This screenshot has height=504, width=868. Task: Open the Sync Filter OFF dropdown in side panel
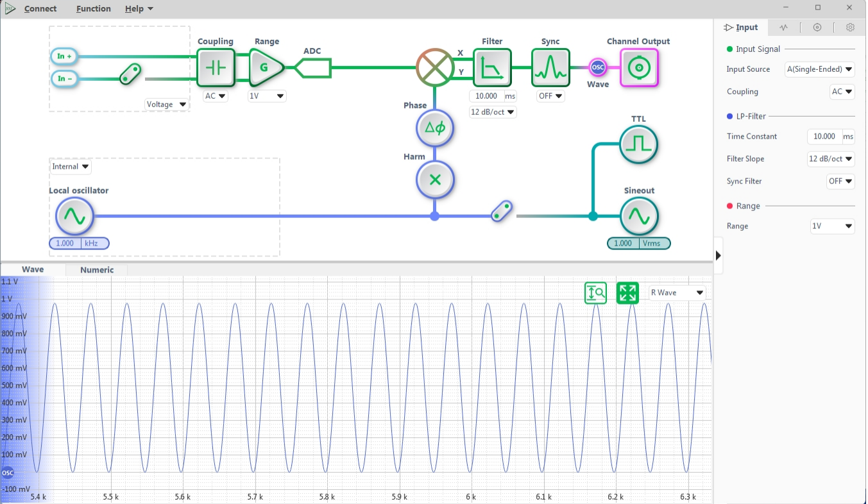tap(840, 181)
